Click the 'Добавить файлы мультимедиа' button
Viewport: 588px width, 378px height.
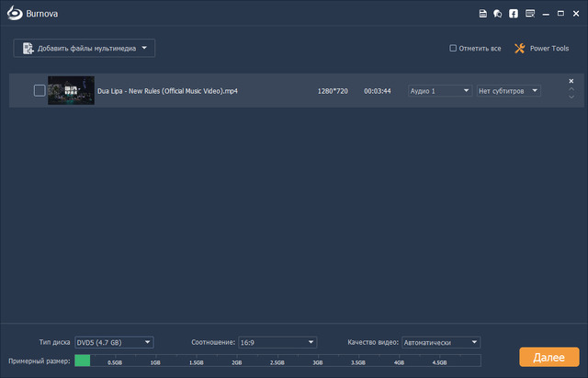pos(84,48)
